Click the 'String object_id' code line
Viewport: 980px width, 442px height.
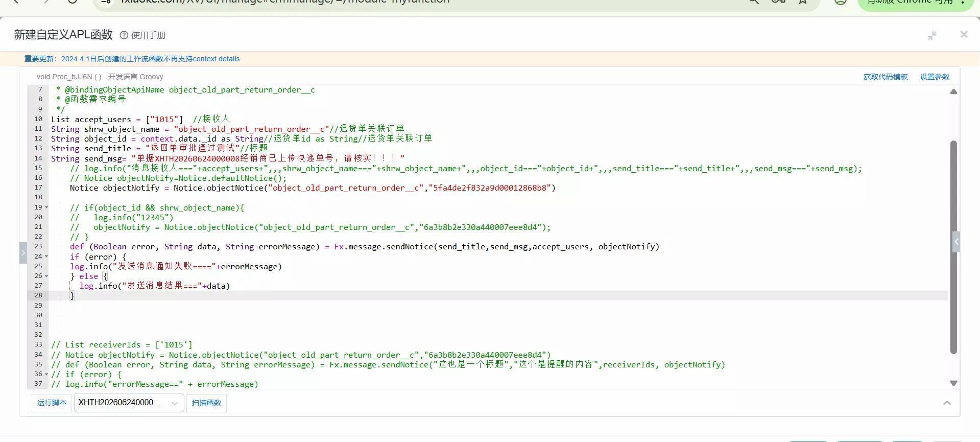pyautogui.click(x=242, y=138)
